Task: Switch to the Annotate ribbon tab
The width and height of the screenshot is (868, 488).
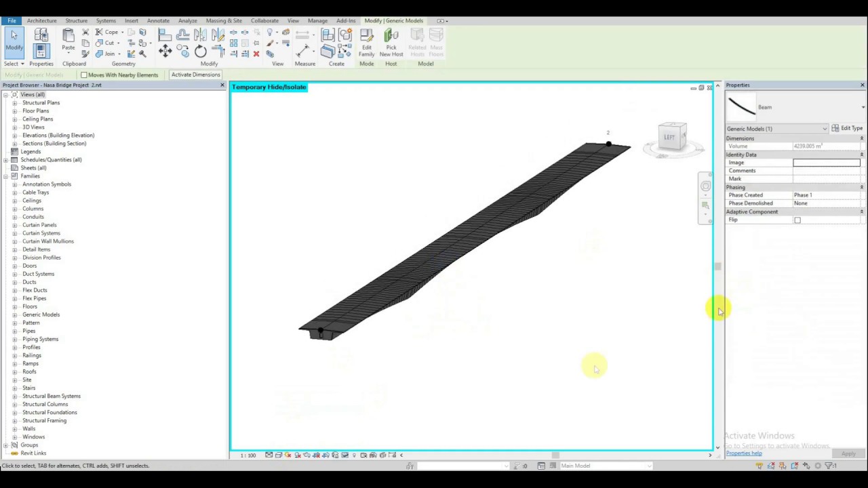Action: [158, 20]
